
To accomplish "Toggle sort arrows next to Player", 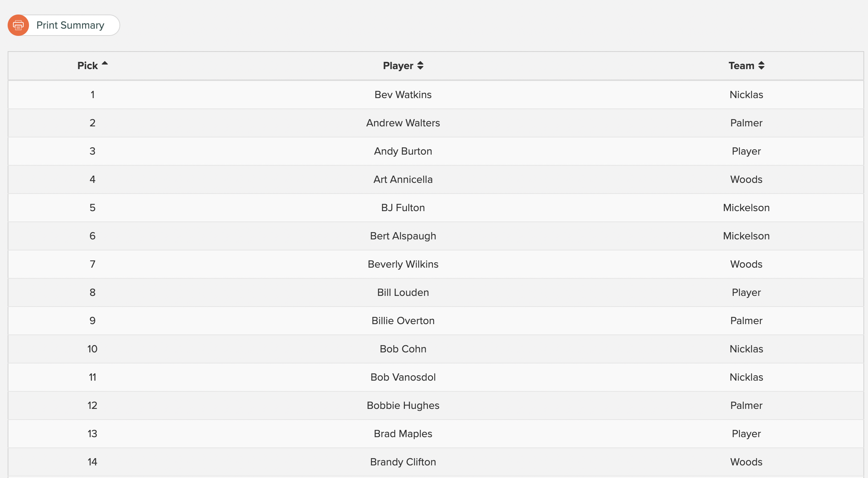I will click(x=420, y=66).
